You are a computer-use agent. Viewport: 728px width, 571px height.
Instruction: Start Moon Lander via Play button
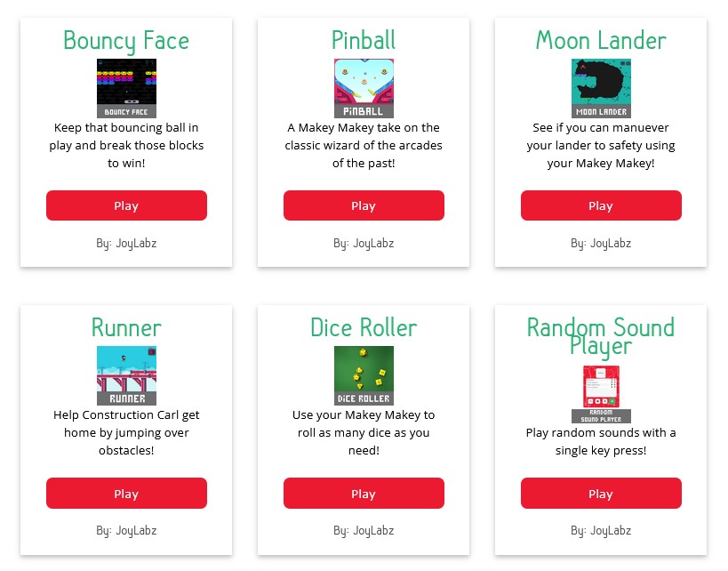(x=601, y=205)
